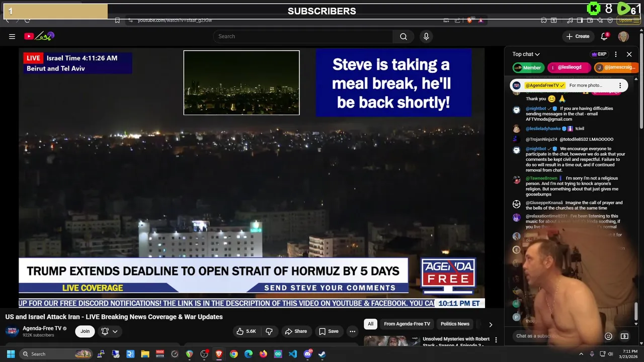This screenshot has width=644, height=362.
Task: Open Firefox from the taskbar
Action: [x=263, y=354]
